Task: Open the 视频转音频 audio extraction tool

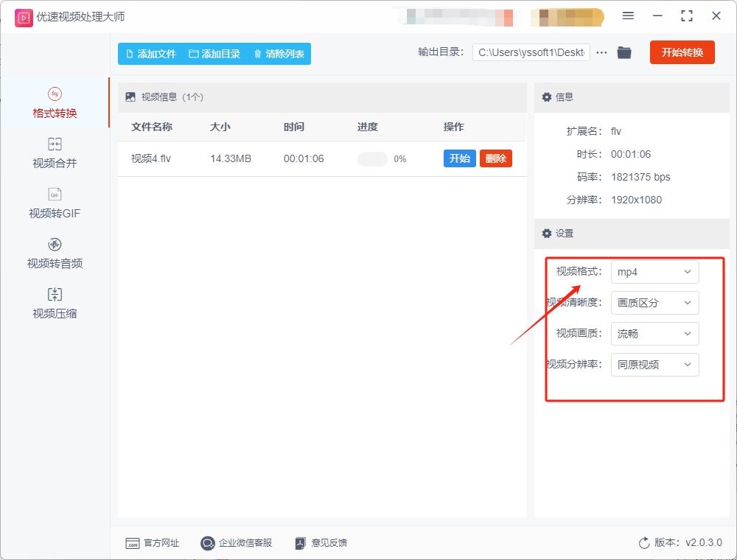Action: pyautogui.click(x=53, y=252)
